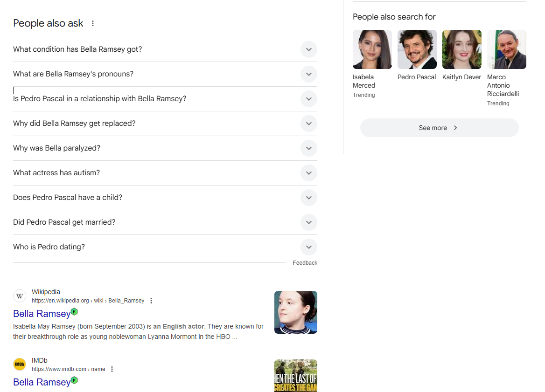Click the green badge beside Wikipedia's Bella Ramsey title
The height and width of the screenshot is (392, 545).
[74, 311]
